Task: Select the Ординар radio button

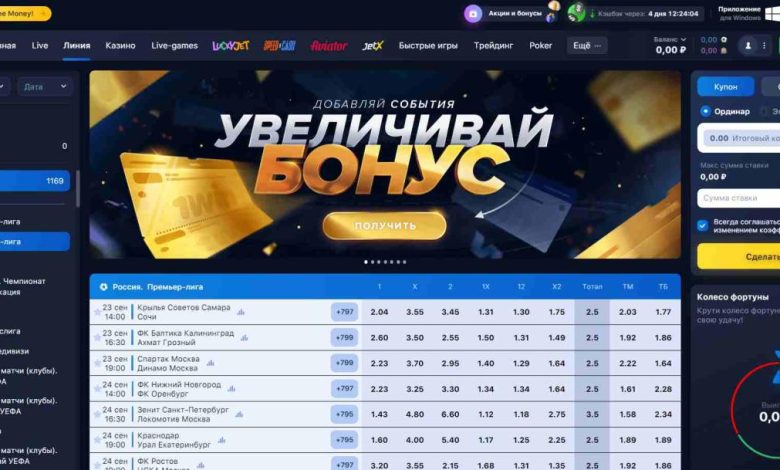Action: (x=705, y=111)
